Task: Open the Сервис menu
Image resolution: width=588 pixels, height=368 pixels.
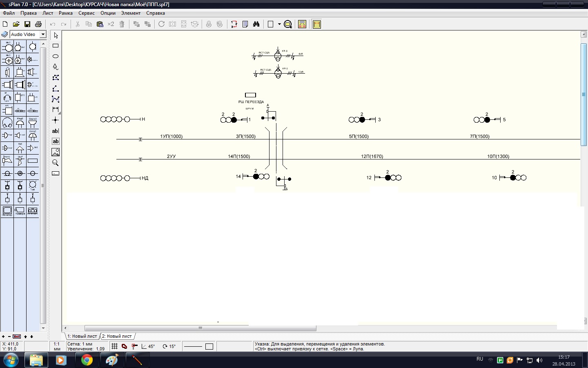Action: 86,13
